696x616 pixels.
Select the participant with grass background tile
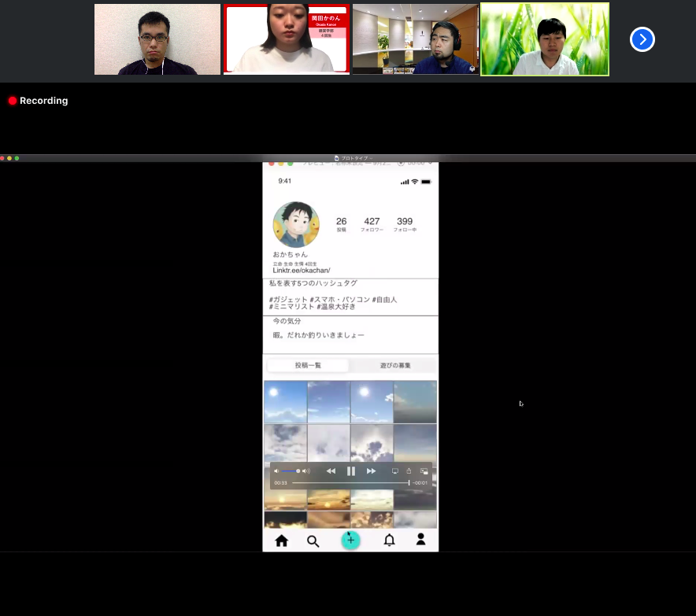coord(545,39)
